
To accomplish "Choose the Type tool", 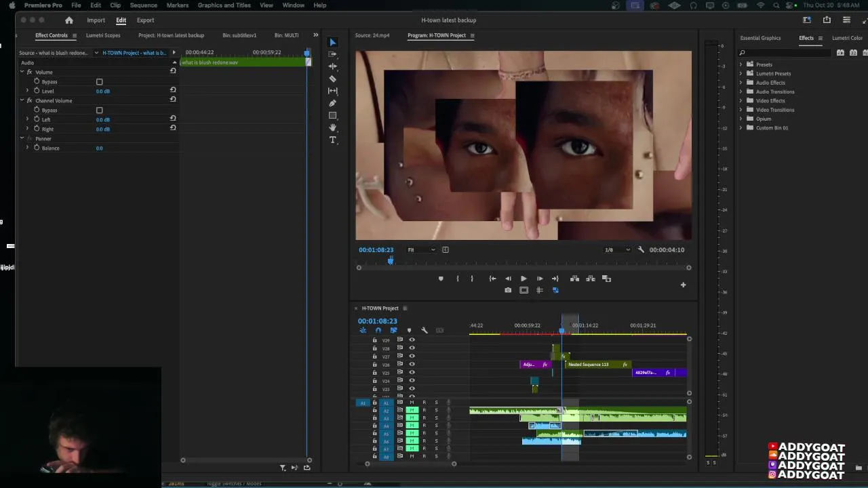I will point(332,140).
